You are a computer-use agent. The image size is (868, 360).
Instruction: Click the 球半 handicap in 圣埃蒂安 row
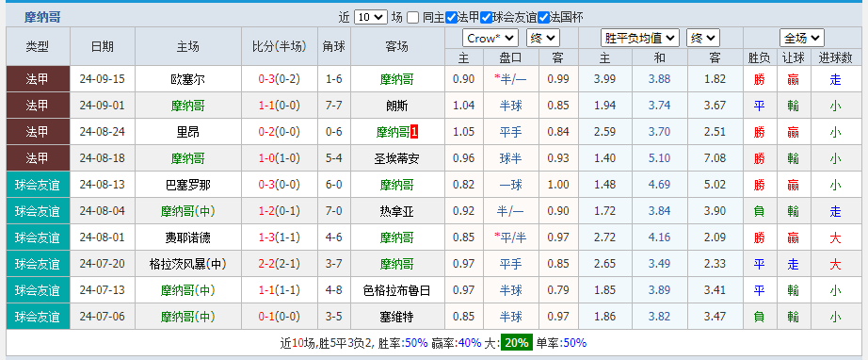510,158
